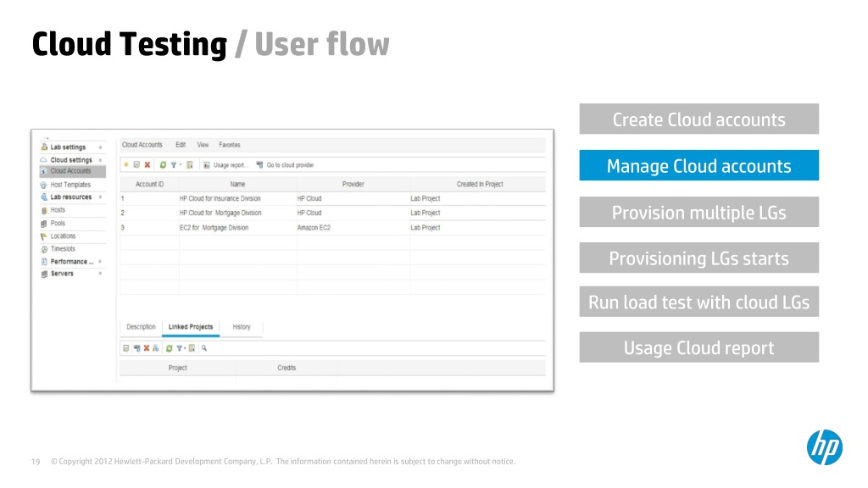Click the magnifier icon in Linked Projects toolbar

204,347
